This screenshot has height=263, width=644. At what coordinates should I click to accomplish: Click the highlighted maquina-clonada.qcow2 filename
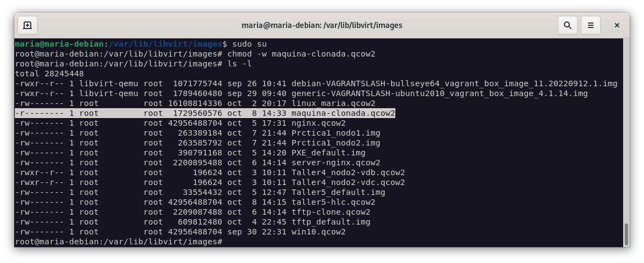tap(343, 113)
